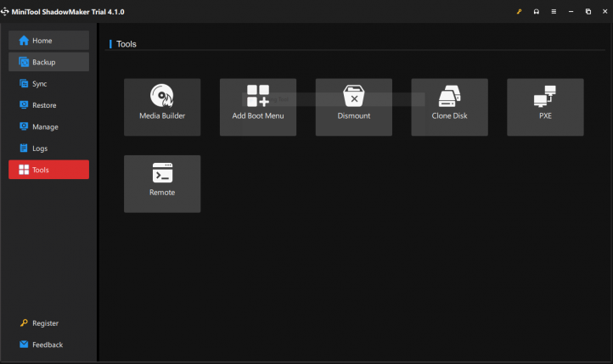Select the Tools sidebar item
Viewport: 613px width, 364px height.
49,170
